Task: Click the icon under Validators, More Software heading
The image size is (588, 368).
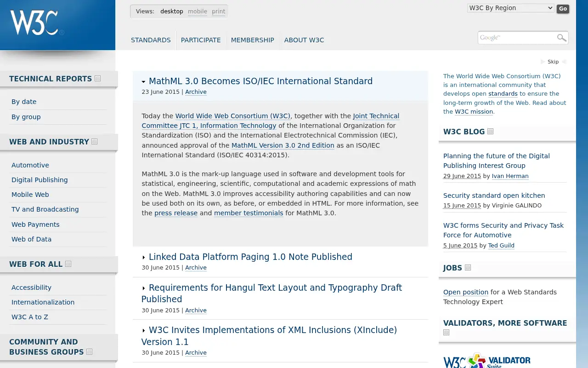Action: coord(446,333)
